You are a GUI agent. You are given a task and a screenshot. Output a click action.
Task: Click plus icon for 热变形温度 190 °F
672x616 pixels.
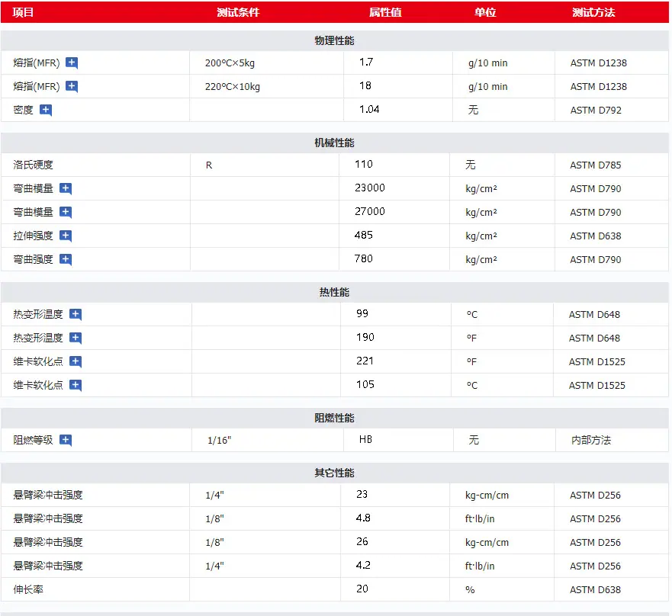[x=76, y=338]
